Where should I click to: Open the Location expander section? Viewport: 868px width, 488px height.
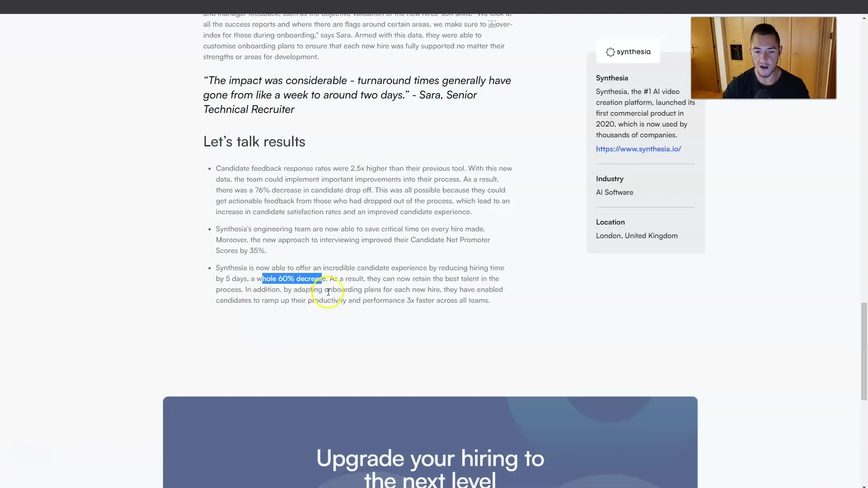[610, 222]
